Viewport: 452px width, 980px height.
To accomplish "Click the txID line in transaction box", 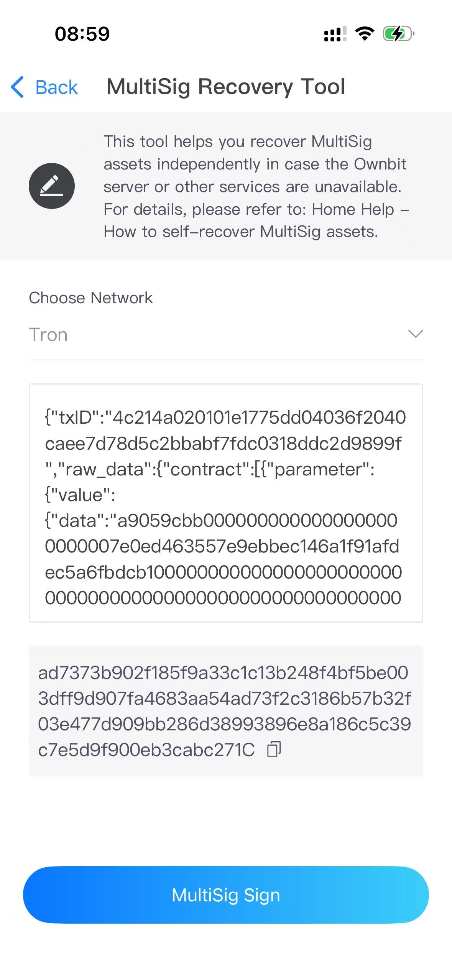I will click(225, 418).
